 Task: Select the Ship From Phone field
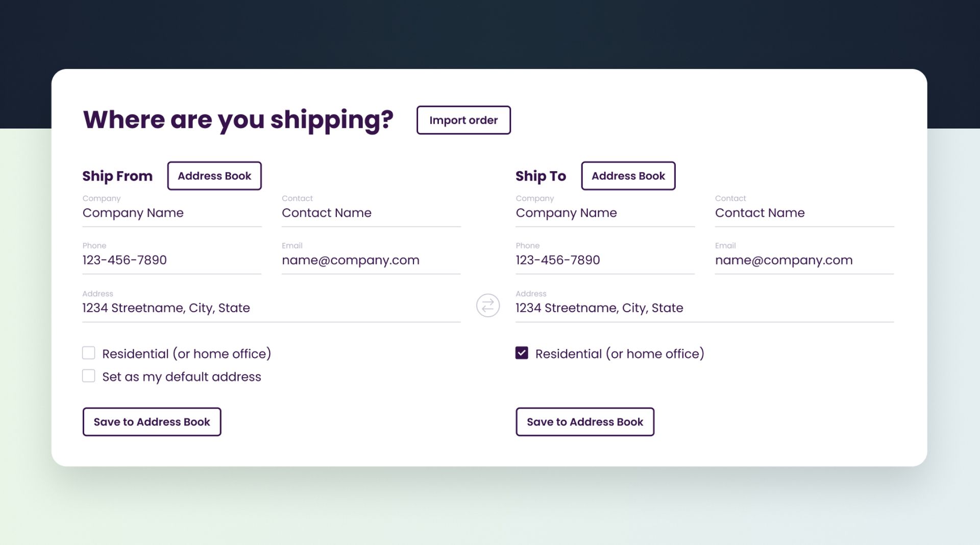(171, 260)
